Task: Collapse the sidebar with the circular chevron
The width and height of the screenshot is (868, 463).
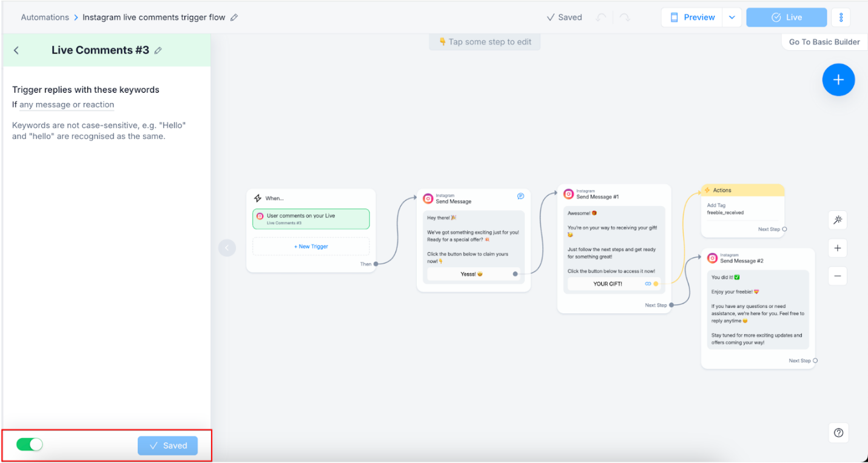Action: tap(227, 247)
